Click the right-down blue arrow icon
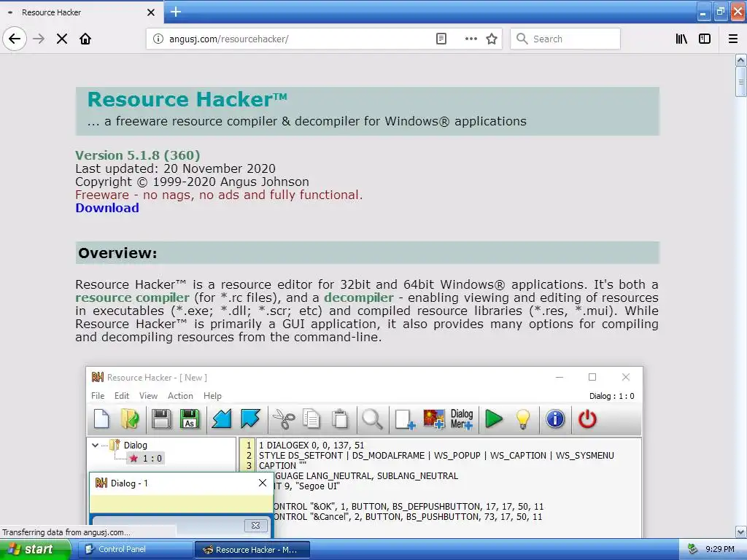The image size is (747, 560). click(250, 419)
